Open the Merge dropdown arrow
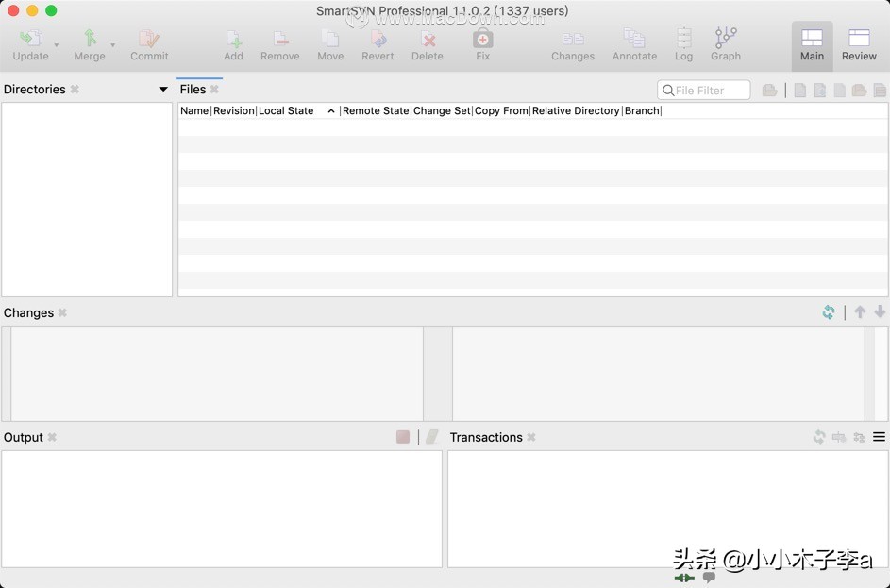This screenshot has height=588, width=890. click(x=113, y=45)
